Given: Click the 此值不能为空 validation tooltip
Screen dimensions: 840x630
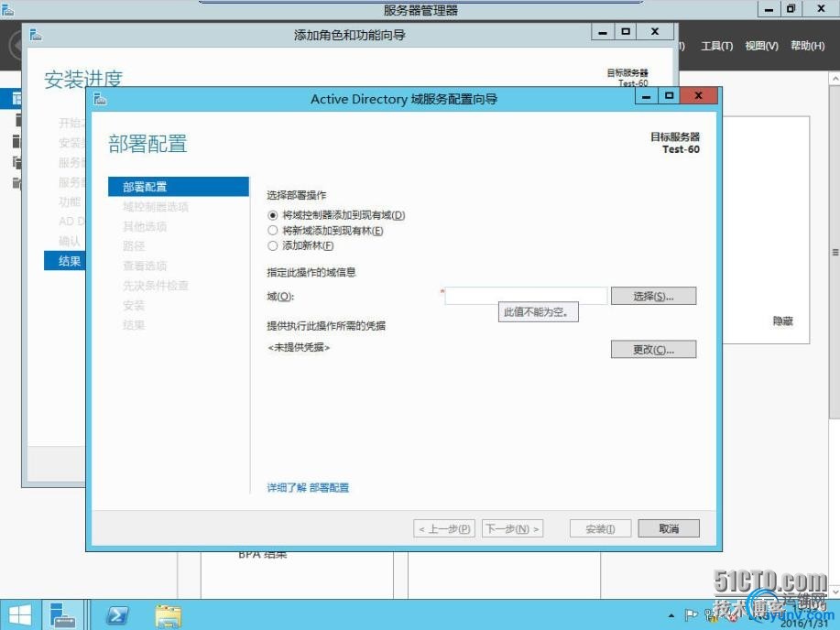Looking at the screenshot, I should click(x=539, y=311).
